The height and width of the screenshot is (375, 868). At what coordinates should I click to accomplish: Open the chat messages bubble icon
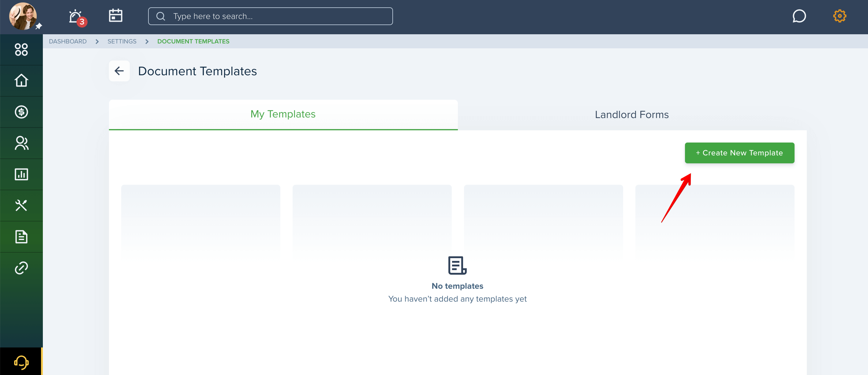pyautogui.click(x=799, y=16)
